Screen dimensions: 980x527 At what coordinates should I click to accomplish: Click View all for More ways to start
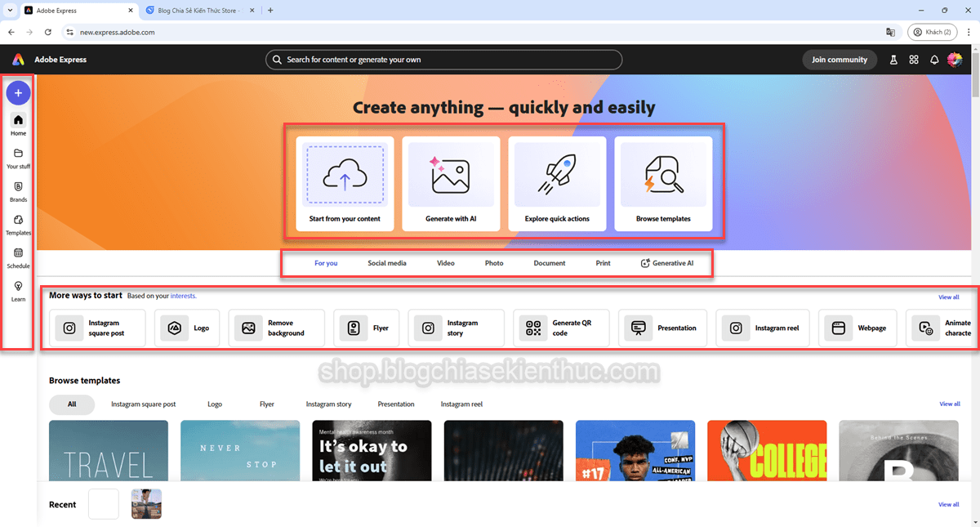point(949,297)
